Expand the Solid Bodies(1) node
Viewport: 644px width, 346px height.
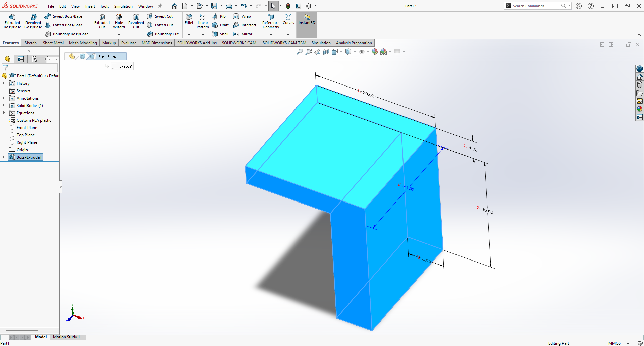pos(4,106)
